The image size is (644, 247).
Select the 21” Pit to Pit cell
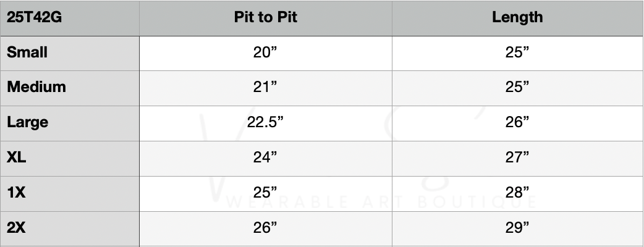pyautogui.click(x=265, y=87)
